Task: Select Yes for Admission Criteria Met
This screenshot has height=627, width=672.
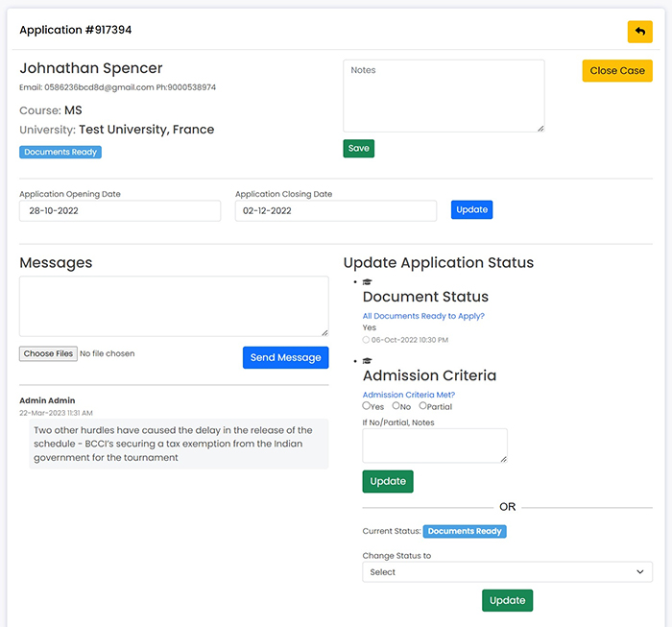Action: [366, 405]
